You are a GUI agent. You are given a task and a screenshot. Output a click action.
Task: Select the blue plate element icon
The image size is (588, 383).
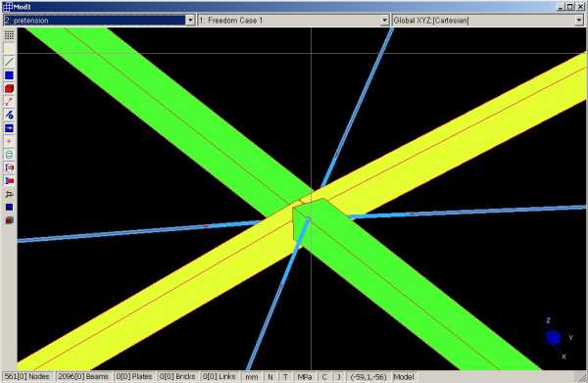[9, 75]
